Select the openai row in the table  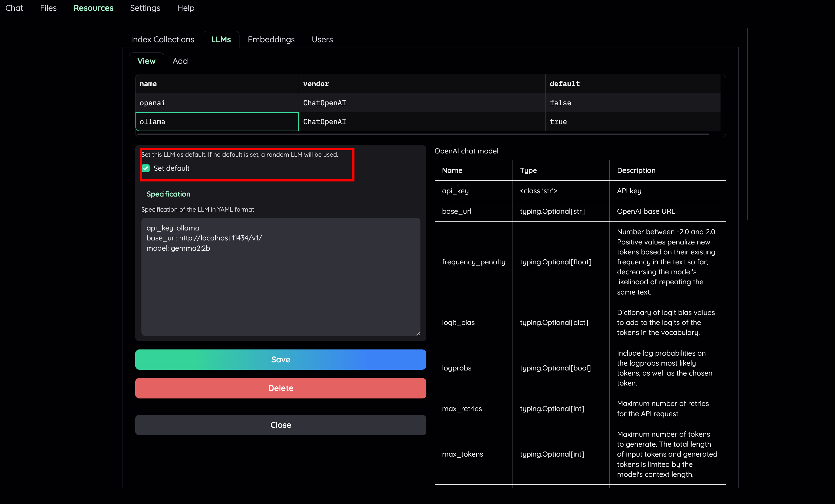point(217,103)
